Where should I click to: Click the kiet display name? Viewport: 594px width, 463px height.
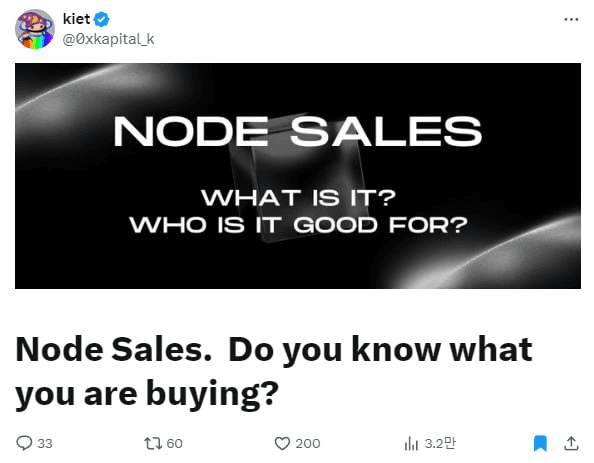[77, 19]
